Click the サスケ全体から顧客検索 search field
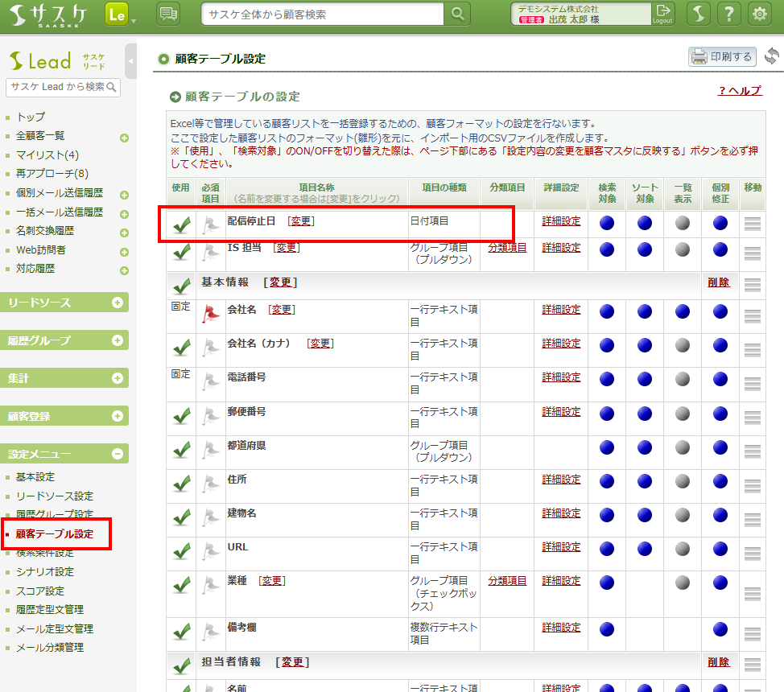The image size is (784, 692). pyautogui.click(x=322, y=14)
